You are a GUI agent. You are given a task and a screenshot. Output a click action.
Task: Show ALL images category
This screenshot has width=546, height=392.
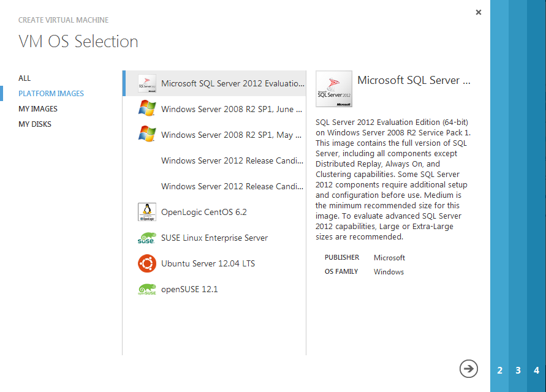click(x=25, y=78)
